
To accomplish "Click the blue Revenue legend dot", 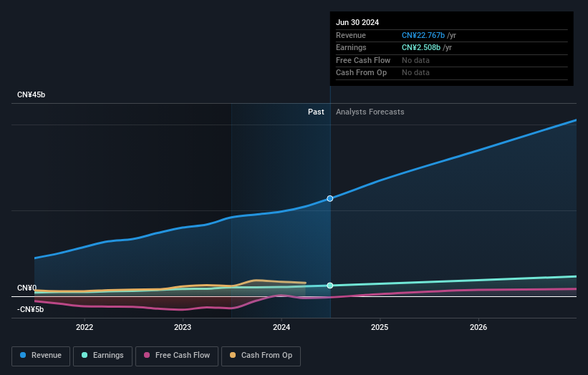I will (x=23, y=355).
